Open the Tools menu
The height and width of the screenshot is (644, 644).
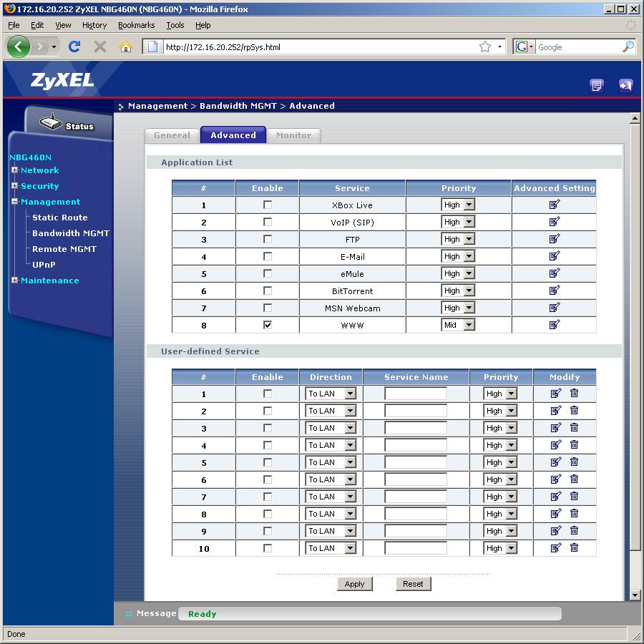pos(175,25)
